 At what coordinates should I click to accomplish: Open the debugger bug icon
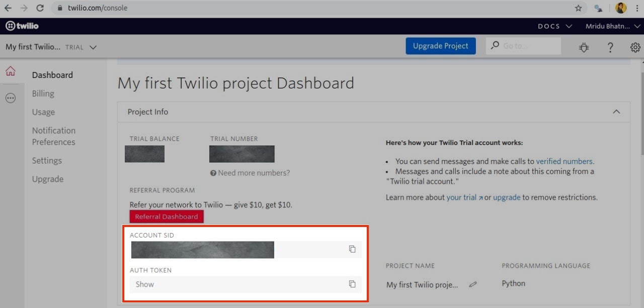(584, 47)
